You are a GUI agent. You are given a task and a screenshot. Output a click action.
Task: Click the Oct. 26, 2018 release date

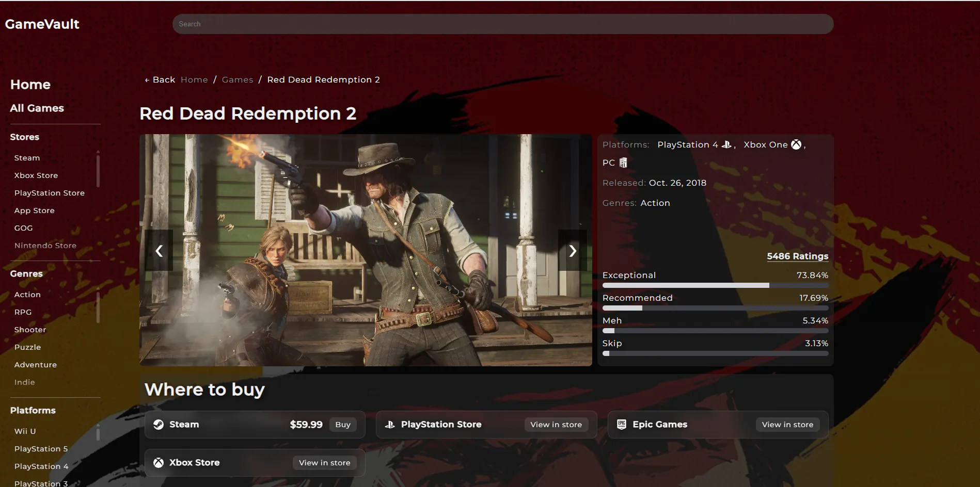[x=677, y=183]
